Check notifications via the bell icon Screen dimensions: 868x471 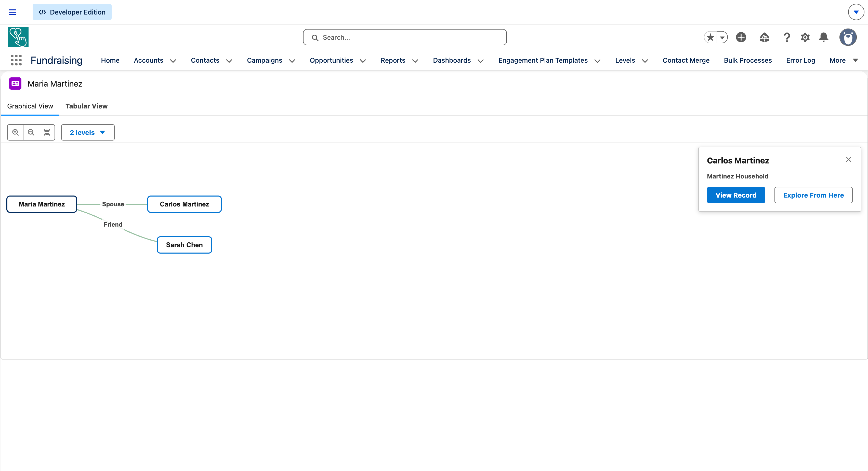tap(823, 37)
